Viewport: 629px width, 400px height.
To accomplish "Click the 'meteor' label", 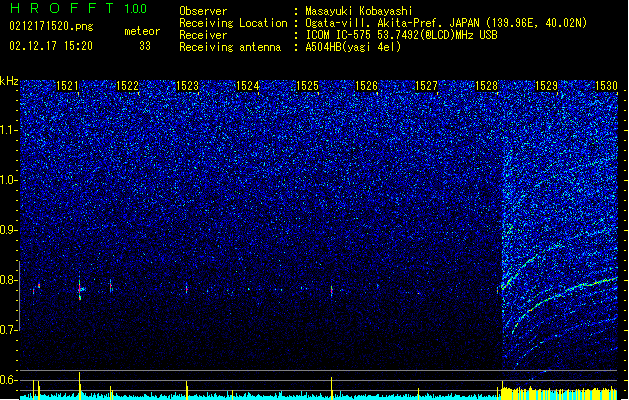I will coord(142,31).
